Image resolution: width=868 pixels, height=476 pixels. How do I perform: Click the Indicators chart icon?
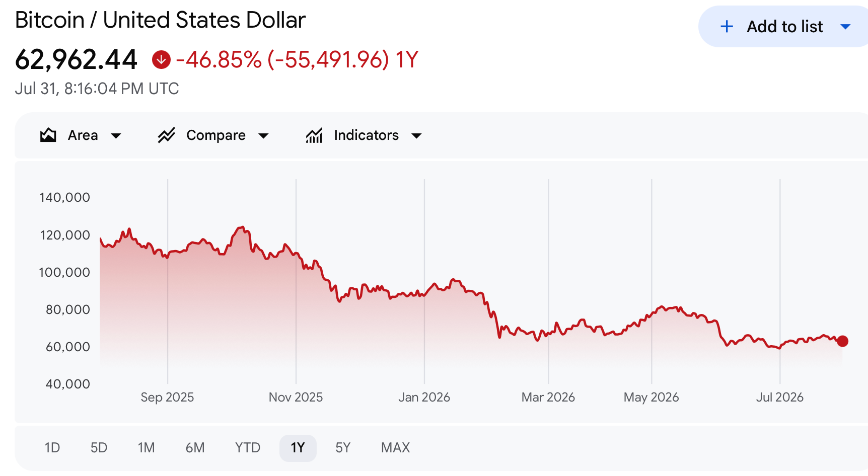coord(314,135)
